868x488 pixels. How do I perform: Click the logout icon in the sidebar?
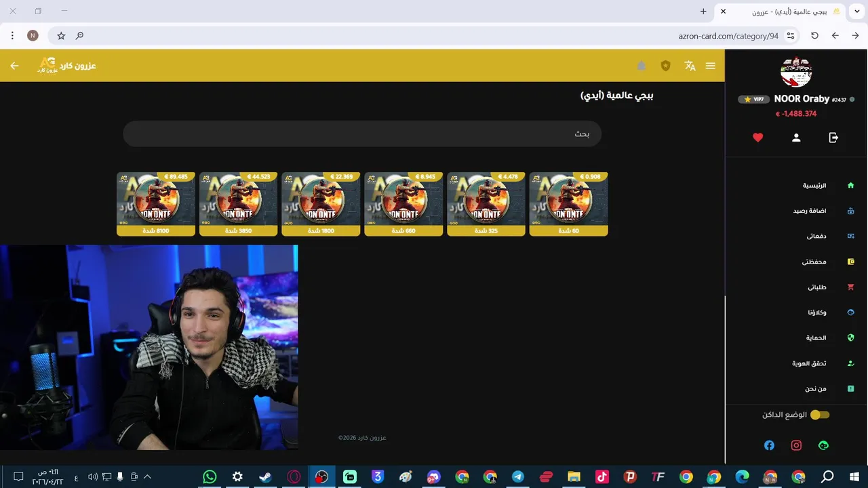833,138
